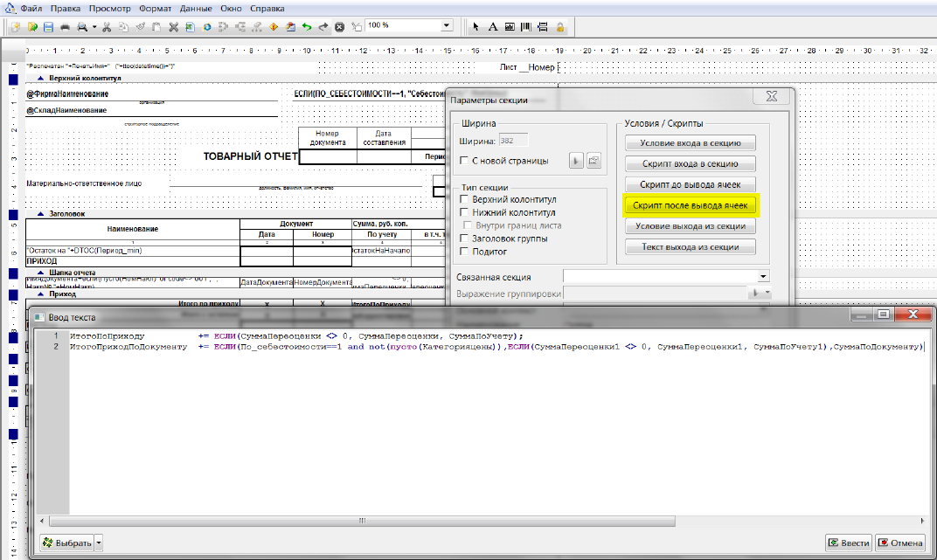
Task: Select the image insert tool icon
Action: [x=509, y=27]
